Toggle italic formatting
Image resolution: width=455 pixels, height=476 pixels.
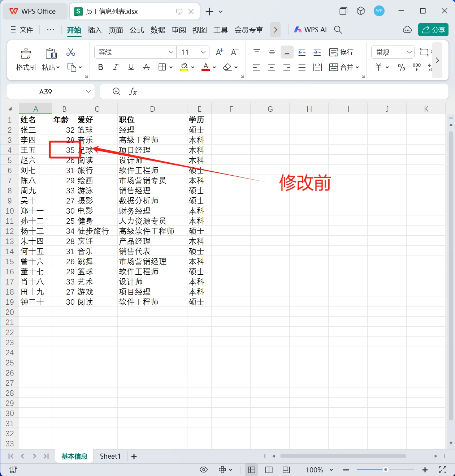[116, 67]
